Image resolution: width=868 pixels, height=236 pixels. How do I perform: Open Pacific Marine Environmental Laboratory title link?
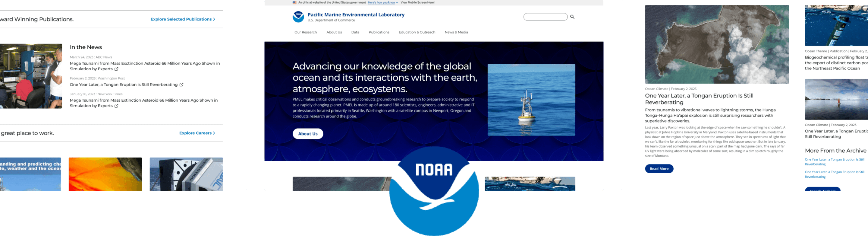click(x=356, y=15)
